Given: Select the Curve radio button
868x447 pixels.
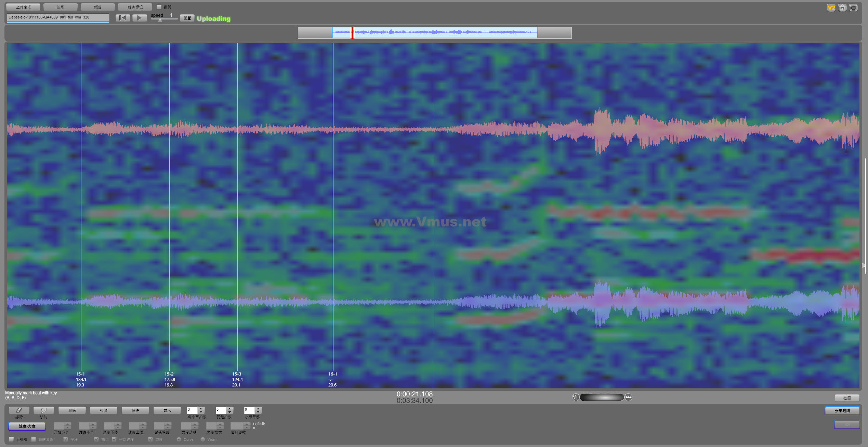Looking at the screenshot, I should pyautogui.click(x=179, y=439).
